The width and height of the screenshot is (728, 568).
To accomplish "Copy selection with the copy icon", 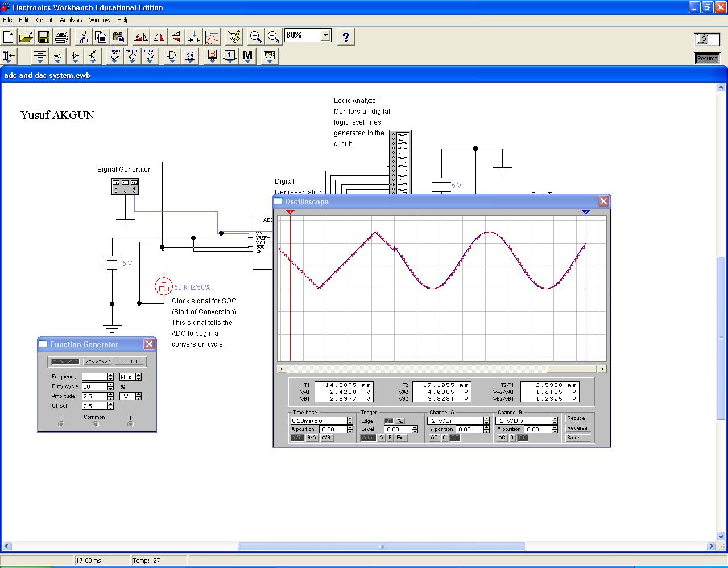I will coord(101,37).
